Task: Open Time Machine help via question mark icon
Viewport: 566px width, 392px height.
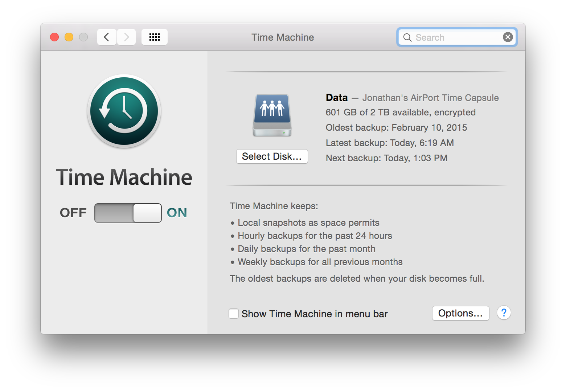Action: 504,313
